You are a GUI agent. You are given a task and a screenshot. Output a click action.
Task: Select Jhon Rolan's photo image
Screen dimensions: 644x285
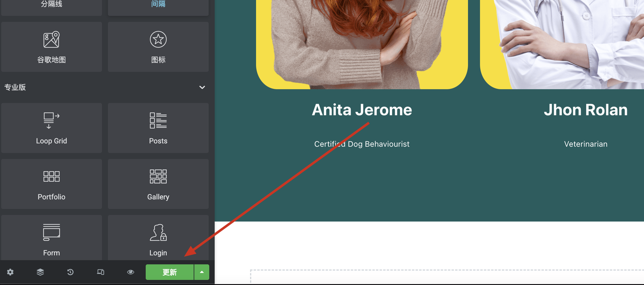562,44
